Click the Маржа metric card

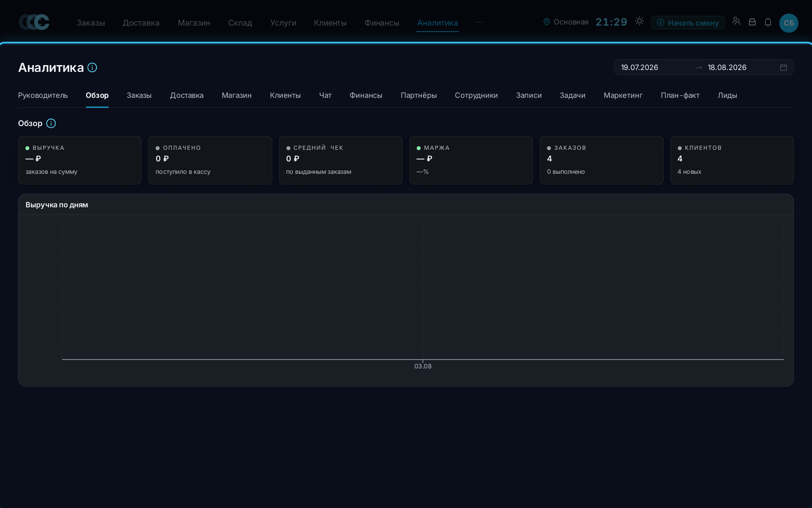[471, 160]
